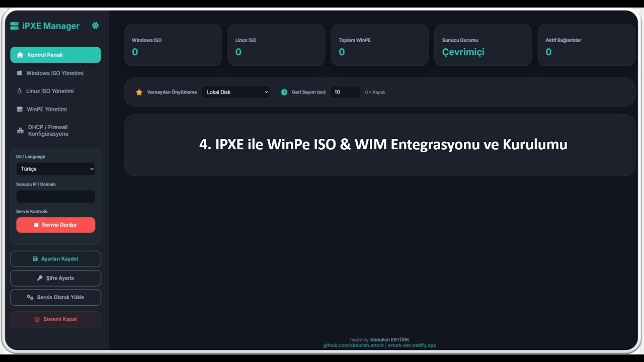644x362 pixels.
Task: Open the erturk-dev.netlify.app link
Action: tap(412, 345)
